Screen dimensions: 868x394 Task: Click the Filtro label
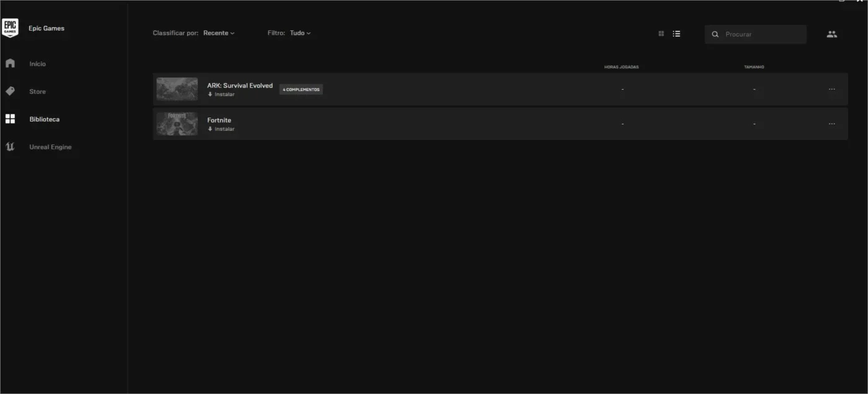point(277,33)
